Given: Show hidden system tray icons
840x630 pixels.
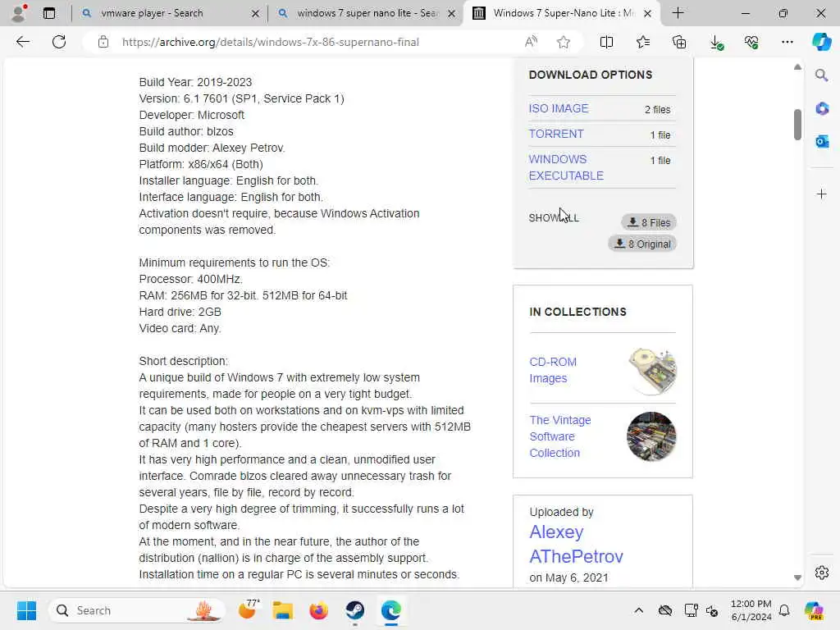Looking at the screenshot, I should [x=638, y=610].
